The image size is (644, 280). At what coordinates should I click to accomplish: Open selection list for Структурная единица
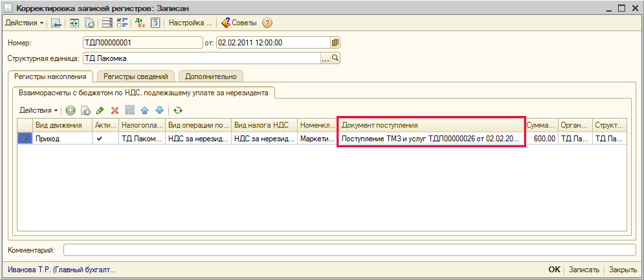(326, 58)
